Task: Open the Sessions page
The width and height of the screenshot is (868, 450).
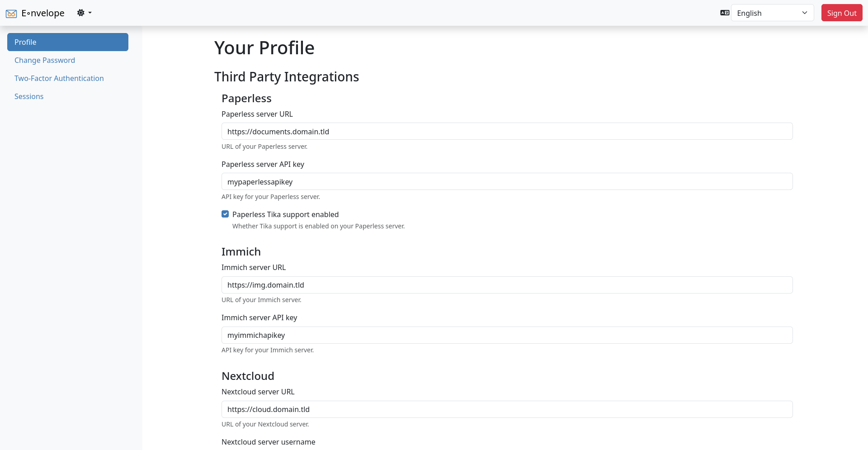Action: click(29, 96)
